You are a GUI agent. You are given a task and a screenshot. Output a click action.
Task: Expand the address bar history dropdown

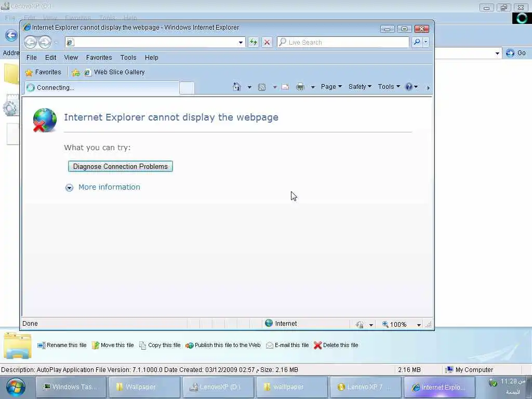[x=241, y=43]
